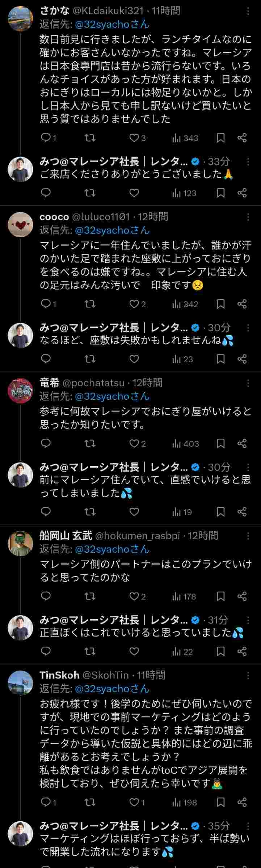Open cooco's profile avatar
The height and width of the screenshot is (868, 261).
(20, 224)
